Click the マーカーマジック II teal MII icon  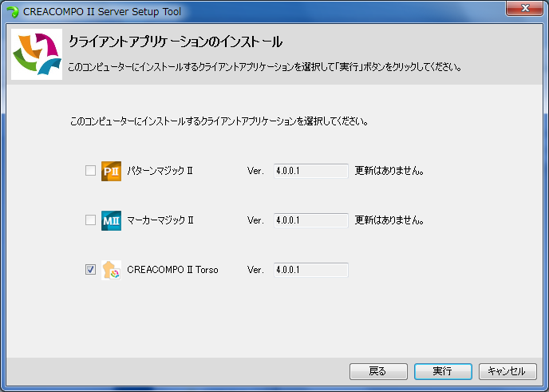pos(111,220)
